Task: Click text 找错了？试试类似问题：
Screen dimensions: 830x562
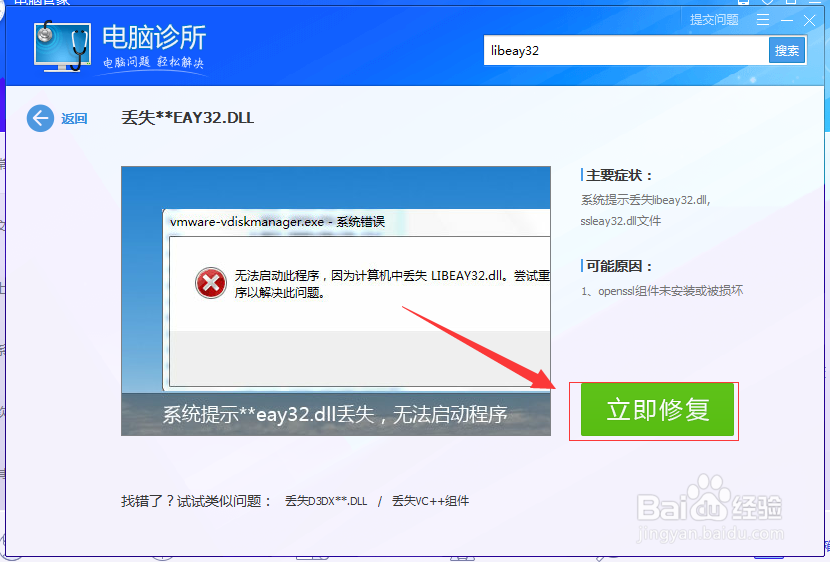Action: click(x=196, y=501)
